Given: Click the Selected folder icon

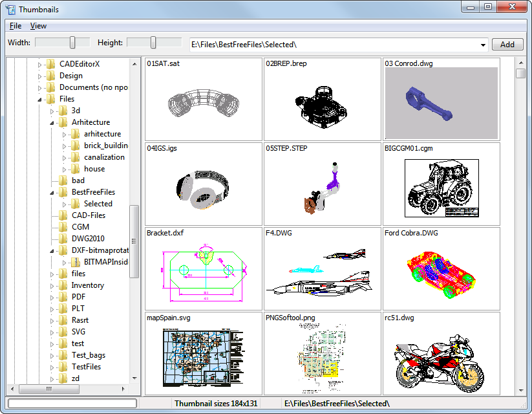Looking at the screenshot, I should coord(75,204).
